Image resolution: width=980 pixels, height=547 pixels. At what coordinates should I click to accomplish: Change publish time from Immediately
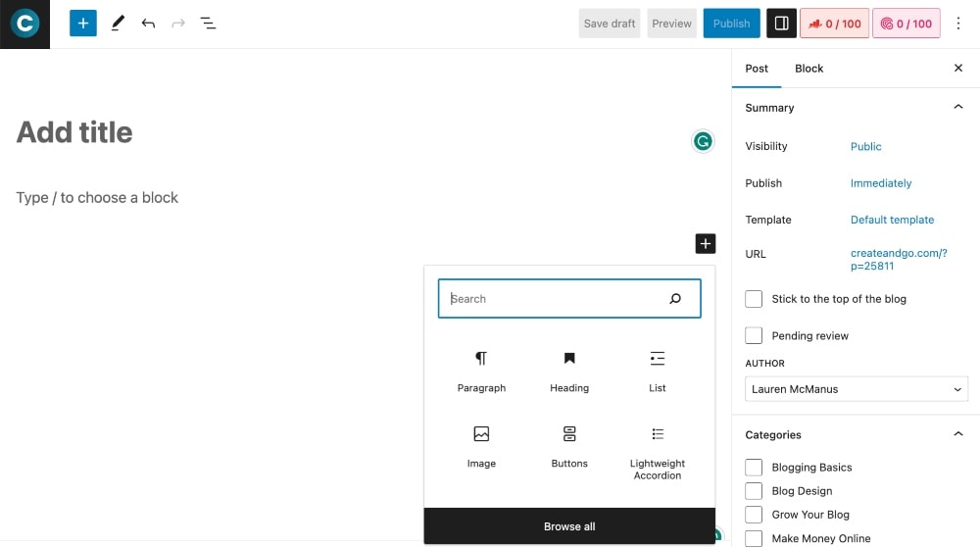pyautogui.click(x=881, y=183)
